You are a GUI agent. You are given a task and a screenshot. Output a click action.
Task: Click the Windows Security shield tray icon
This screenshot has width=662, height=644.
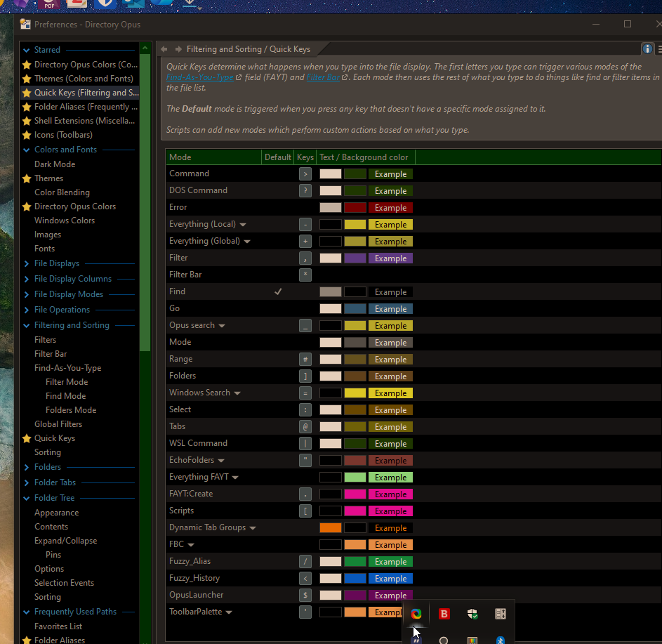[x=472, y=614]
